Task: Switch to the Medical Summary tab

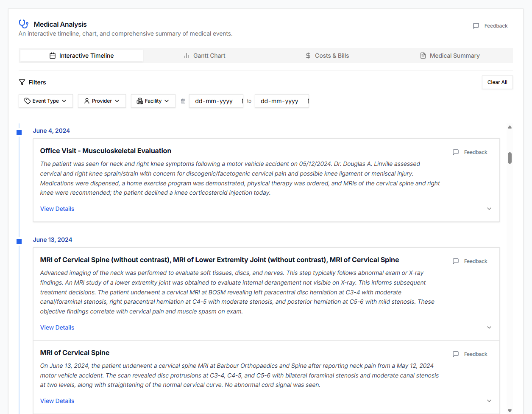Action: (450, 56)
